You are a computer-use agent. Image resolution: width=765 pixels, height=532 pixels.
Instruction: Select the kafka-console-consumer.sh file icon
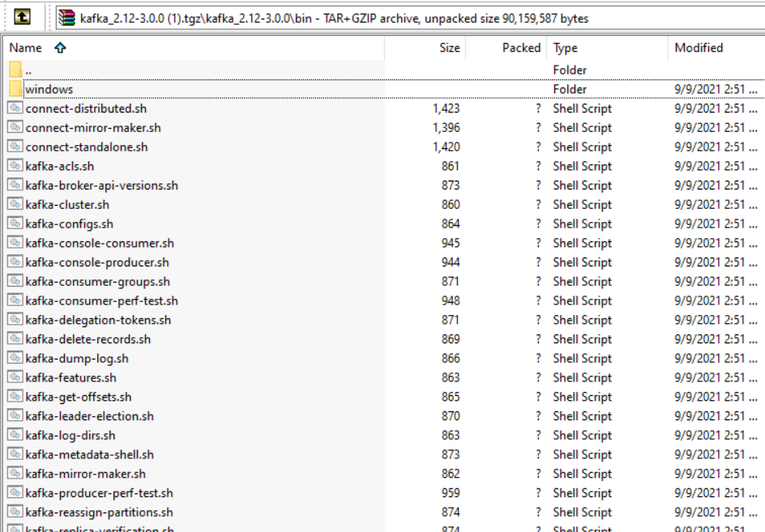point(15,242)
